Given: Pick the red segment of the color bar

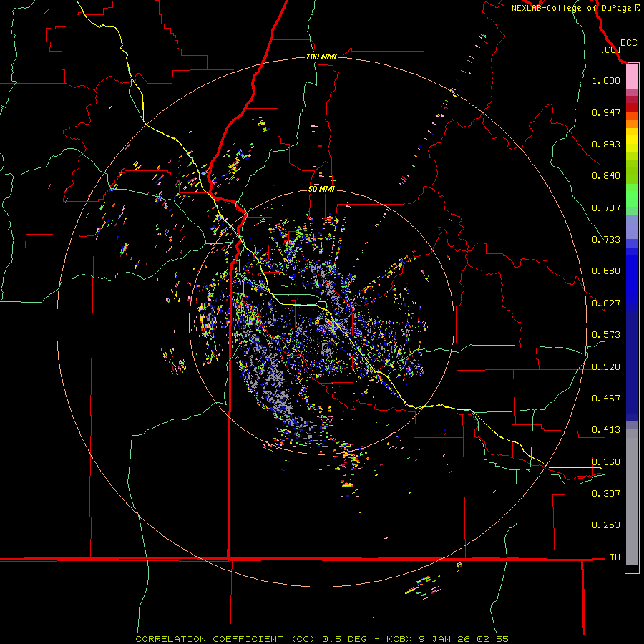Looking at the screenshot, I should tap(632, 107).
